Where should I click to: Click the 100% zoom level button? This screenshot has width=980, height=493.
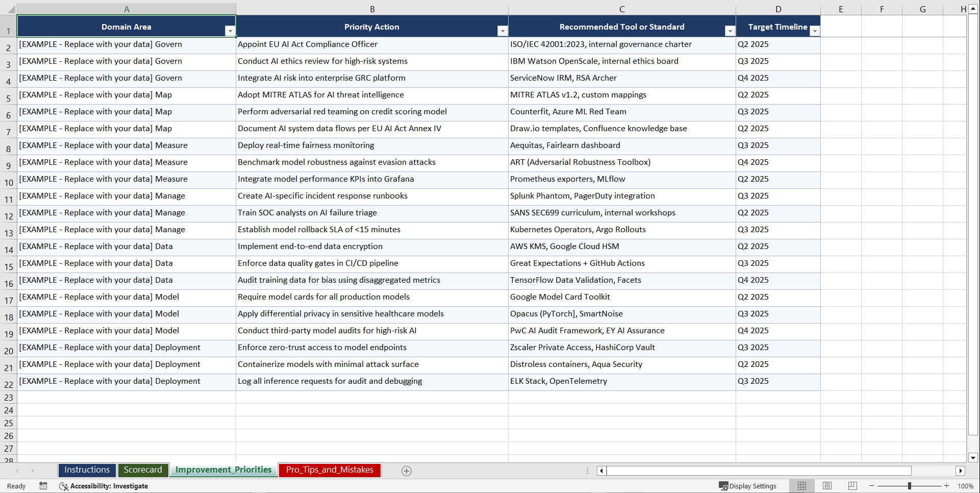(966, 486)
